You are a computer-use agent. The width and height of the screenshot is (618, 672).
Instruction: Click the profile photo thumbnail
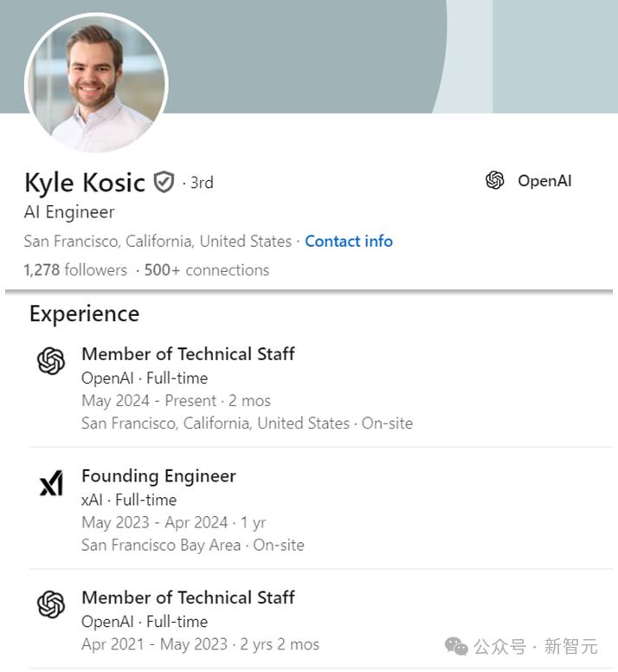point(96,83)
